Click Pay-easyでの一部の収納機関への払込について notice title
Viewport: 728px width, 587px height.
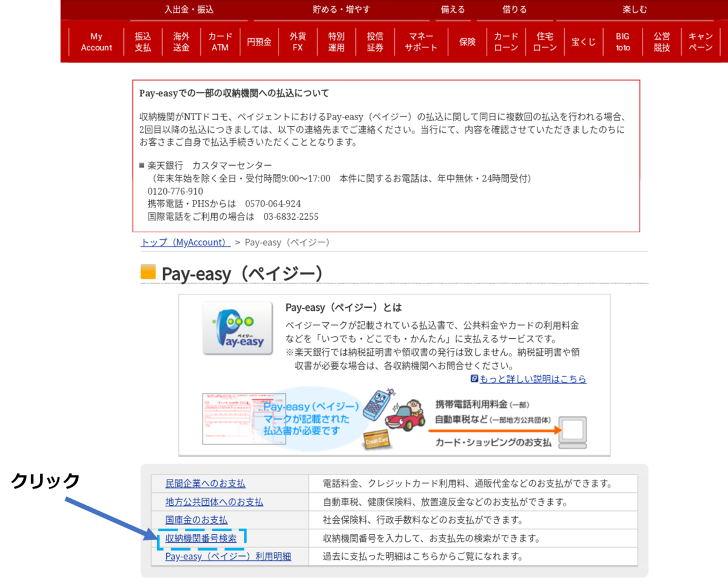coord(234,93)
